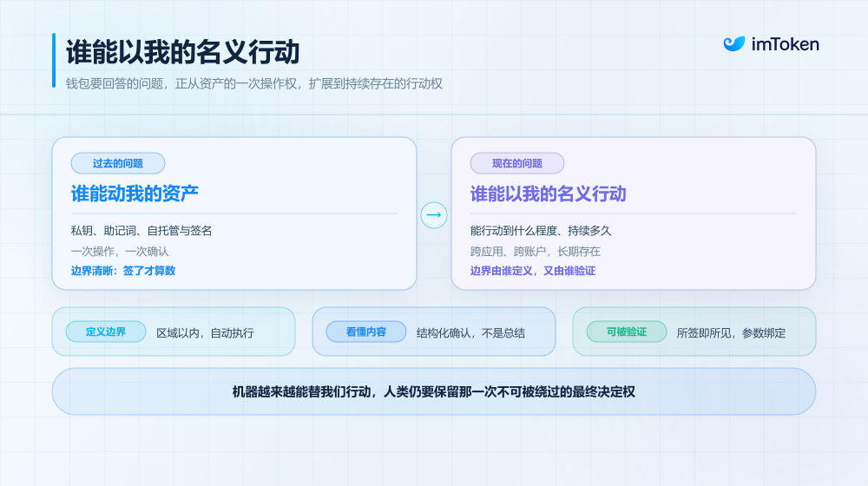Click the 定义边界 tag
This screenshot has width=868, height=486.
(106, 332)
